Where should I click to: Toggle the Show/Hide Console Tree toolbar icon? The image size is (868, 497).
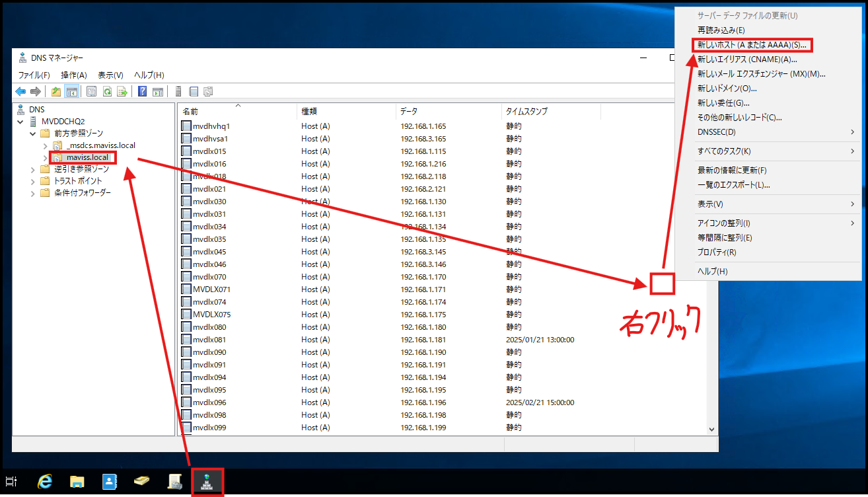click(x=71, y=92)
